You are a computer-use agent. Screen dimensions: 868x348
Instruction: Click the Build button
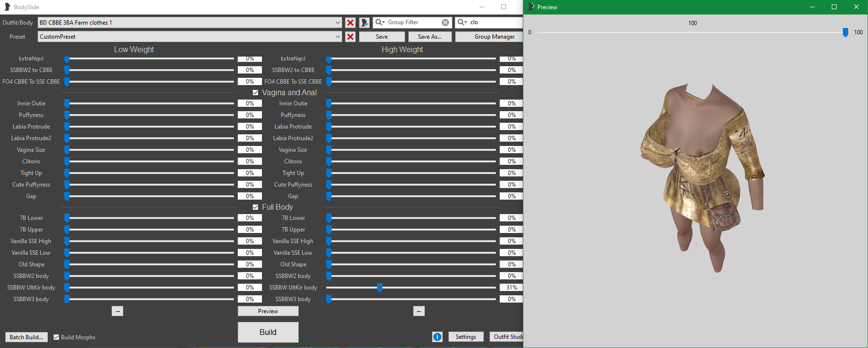(x=268, y=332)
